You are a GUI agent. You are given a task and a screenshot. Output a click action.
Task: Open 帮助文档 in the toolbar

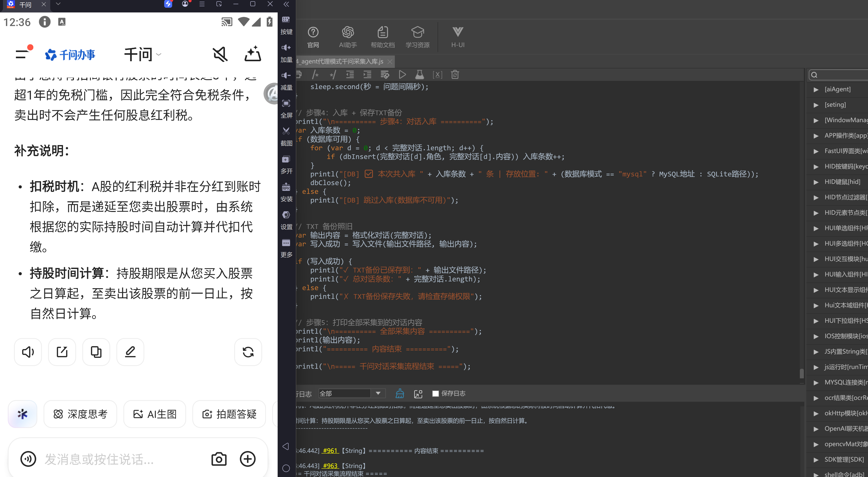coord(383,37)
